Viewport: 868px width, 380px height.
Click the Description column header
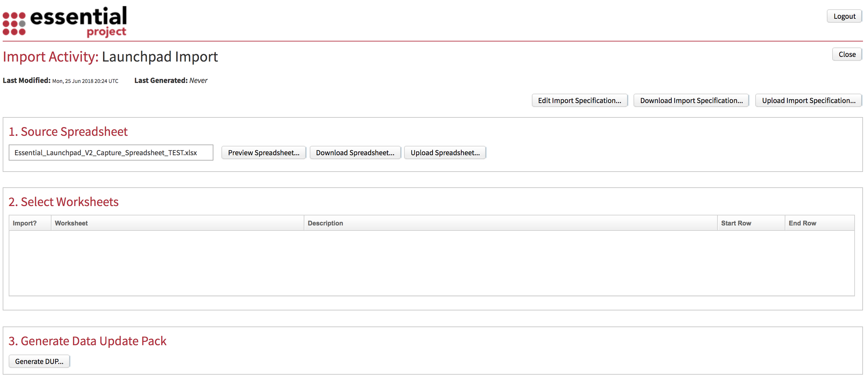[510, 223]
